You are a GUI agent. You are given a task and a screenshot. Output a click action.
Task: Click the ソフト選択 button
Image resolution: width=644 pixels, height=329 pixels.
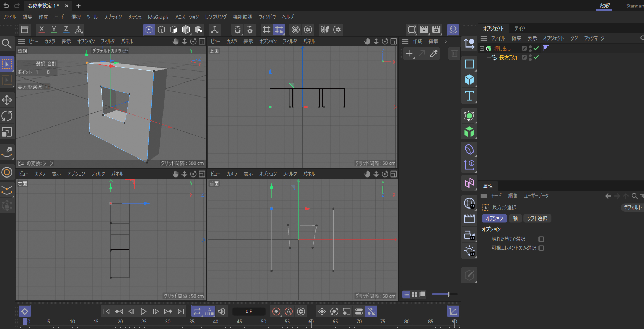(x=537, y=218)
